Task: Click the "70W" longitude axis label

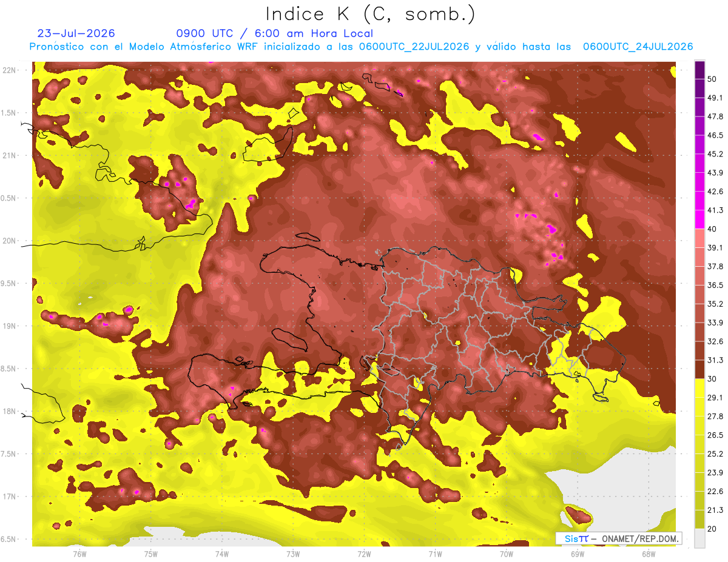Action: point(506,554)
